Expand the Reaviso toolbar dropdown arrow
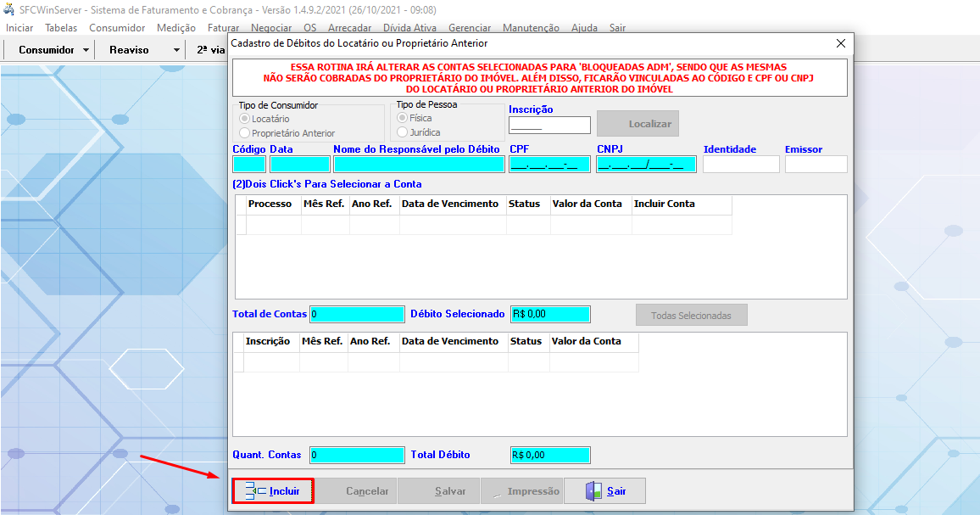This screenshot has height=515, width=980. coord(176,50)
